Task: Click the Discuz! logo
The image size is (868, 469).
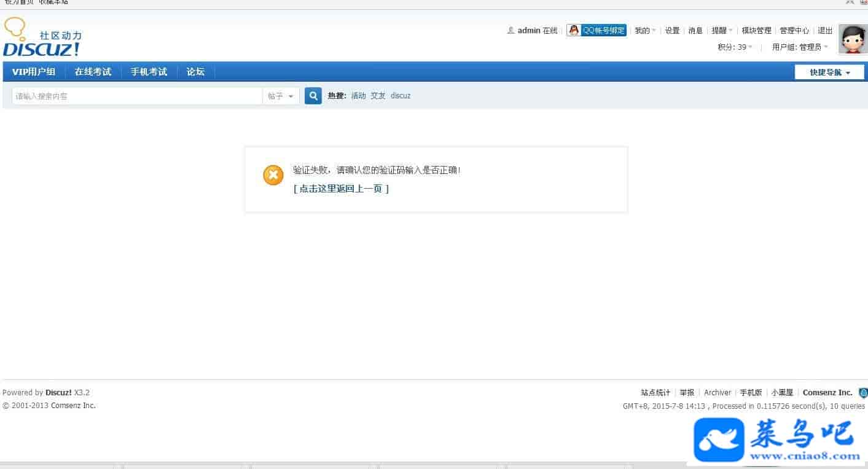Action: point(42,38)
